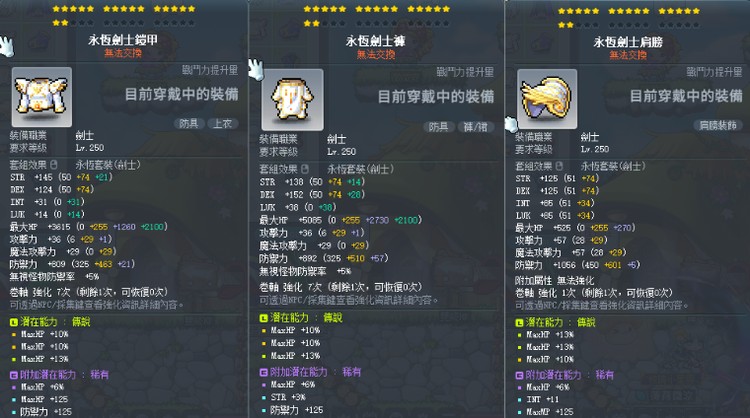Click the Eternal Warrior armor item icon
This screenshot has width=750, height=418.
tap(42, 97)
